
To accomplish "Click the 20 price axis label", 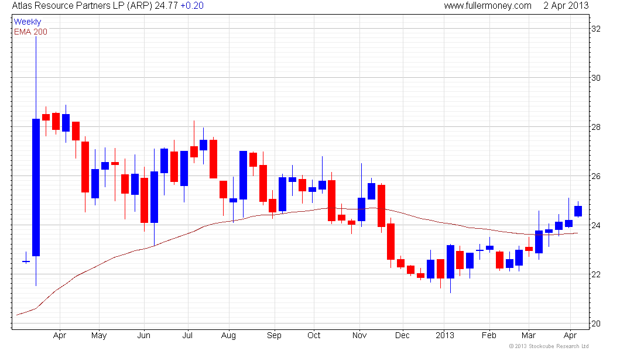I will 595,324.
